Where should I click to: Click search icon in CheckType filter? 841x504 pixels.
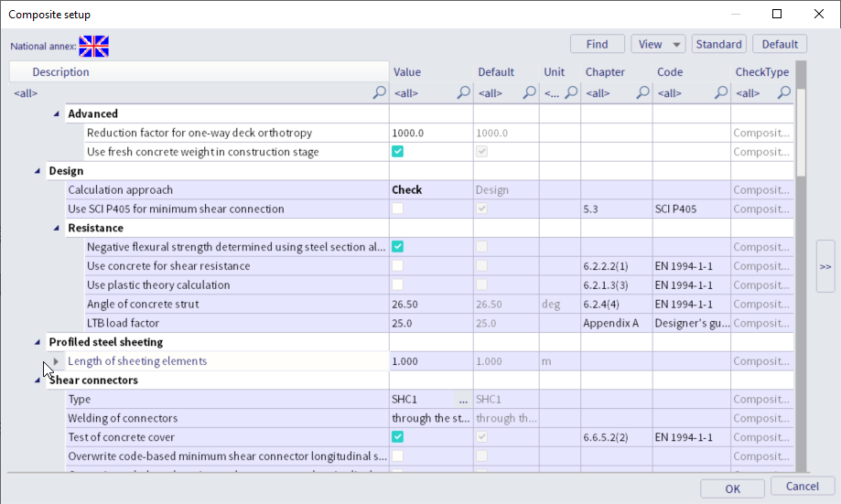click(x=783, y=92)
